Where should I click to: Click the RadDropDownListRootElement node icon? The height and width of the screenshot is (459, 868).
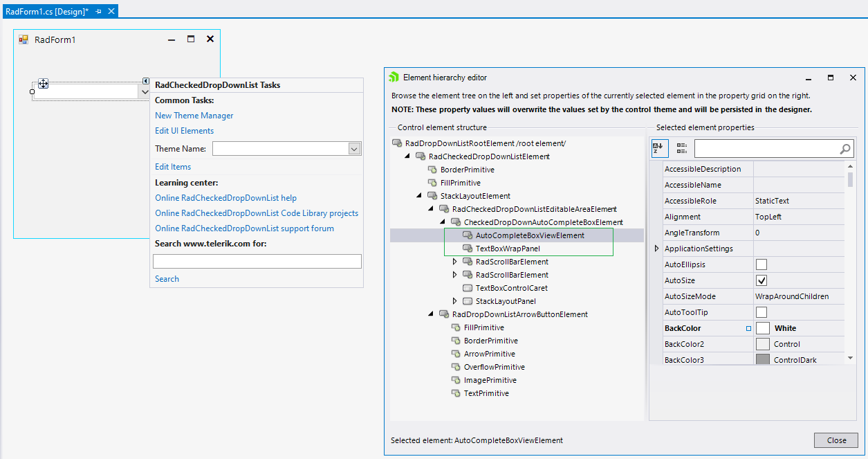point(397,143)
